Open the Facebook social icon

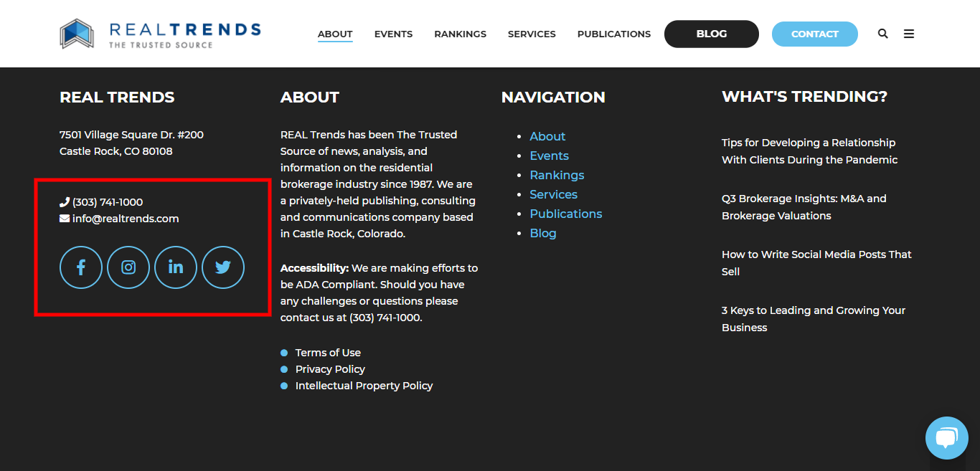click(x=81, y=267)
